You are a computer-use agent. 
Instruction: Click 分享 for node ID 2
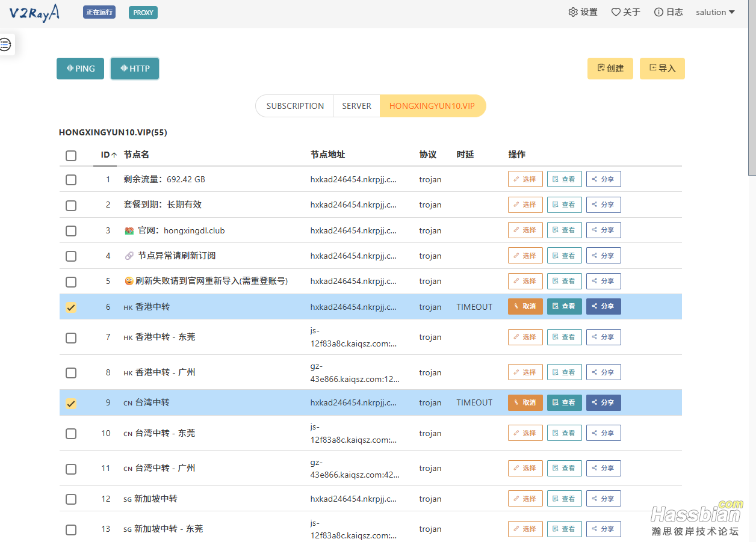604,205
